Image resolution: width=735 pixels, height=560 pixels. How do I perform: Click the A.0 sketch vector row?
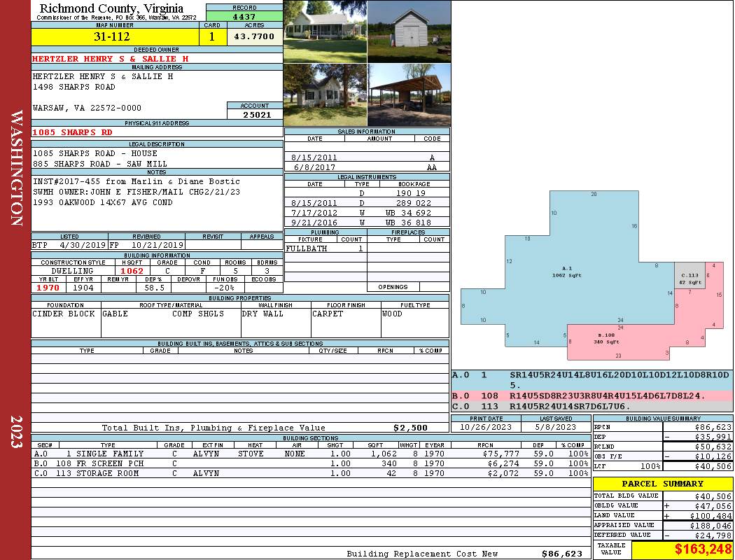tap(592, 380)
